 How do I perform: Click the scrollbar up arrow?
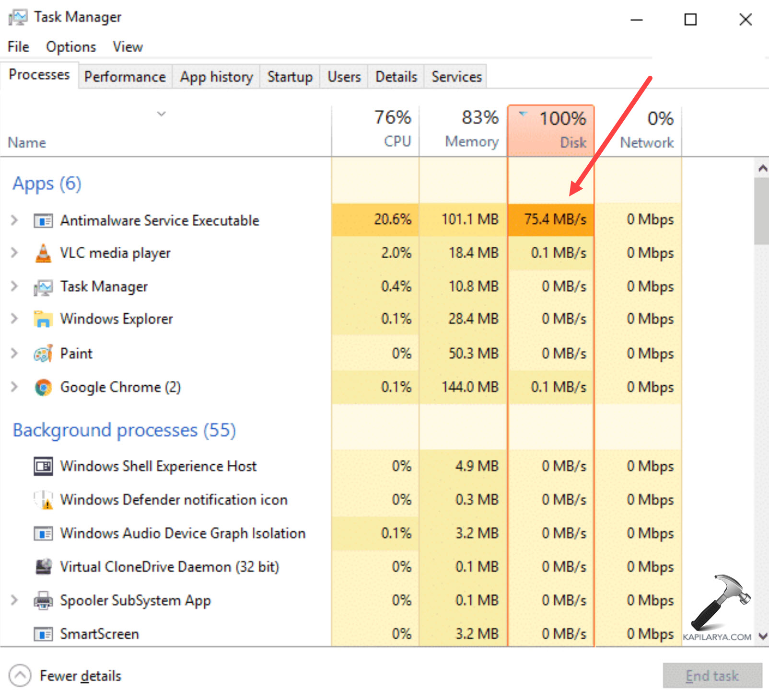tap(763, 168)
